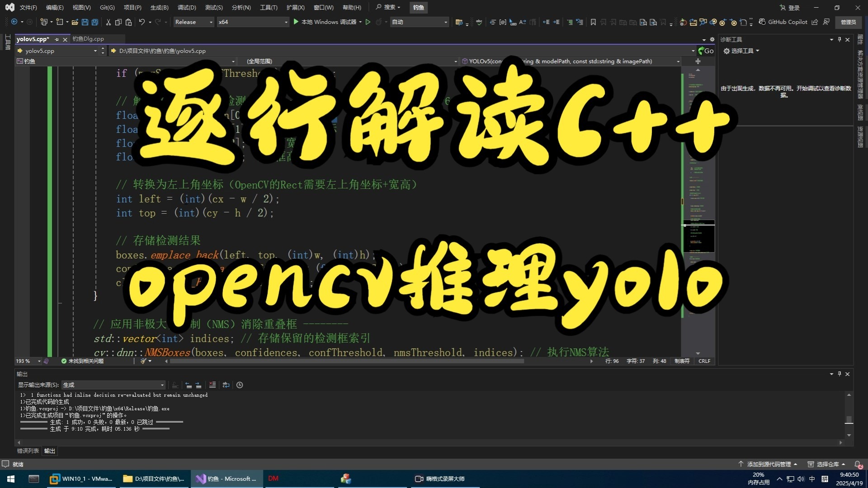
Task: Click the Paste clipboard icon
Action: point(128,22)
